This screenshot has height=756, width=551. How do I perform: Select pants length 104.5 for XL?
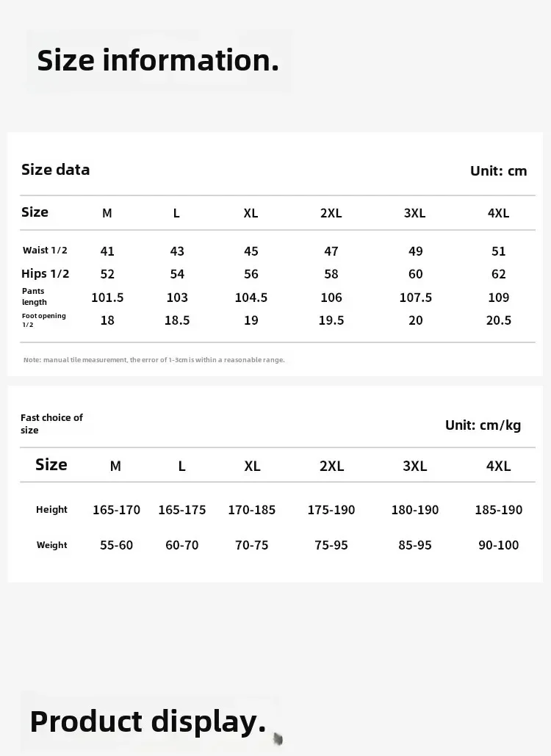click(251, 298)
